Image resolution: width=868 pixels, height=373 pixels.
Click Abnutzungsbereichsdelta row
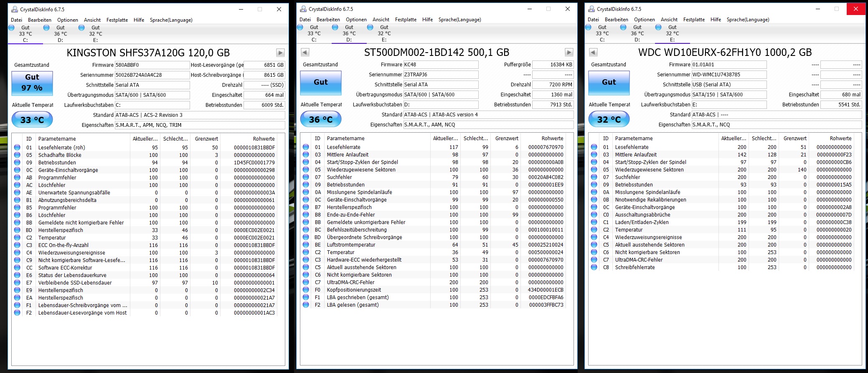[x=145, y=200]
